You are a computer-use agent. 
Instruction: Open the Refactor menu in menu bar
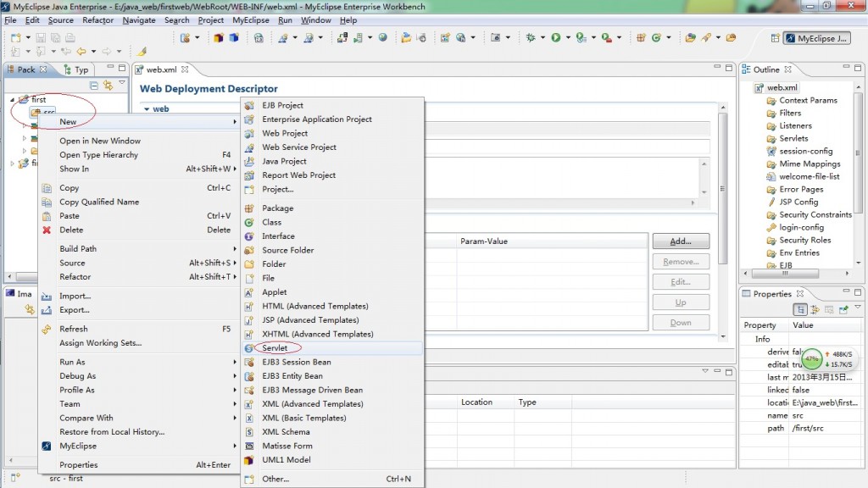click(x=98, y=20)
